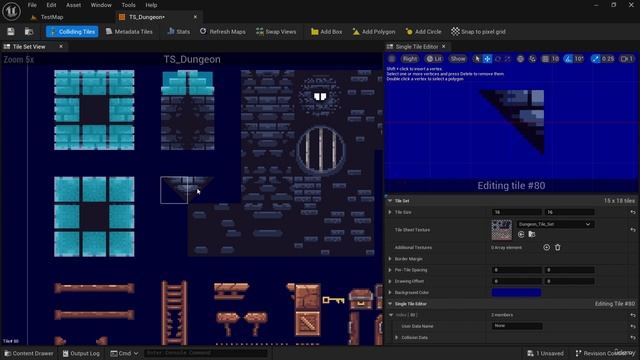
Task: Toggle Metadata Tiles display
Action: [x=129, y=31]
